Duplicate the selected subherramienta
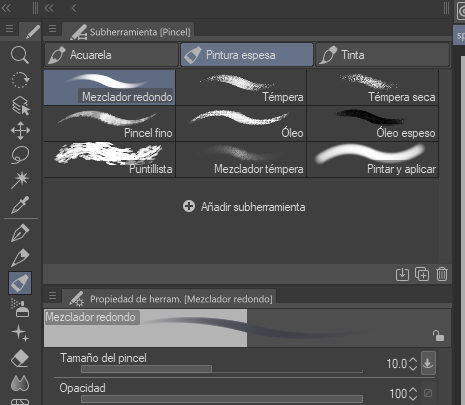 pos(422,274)
